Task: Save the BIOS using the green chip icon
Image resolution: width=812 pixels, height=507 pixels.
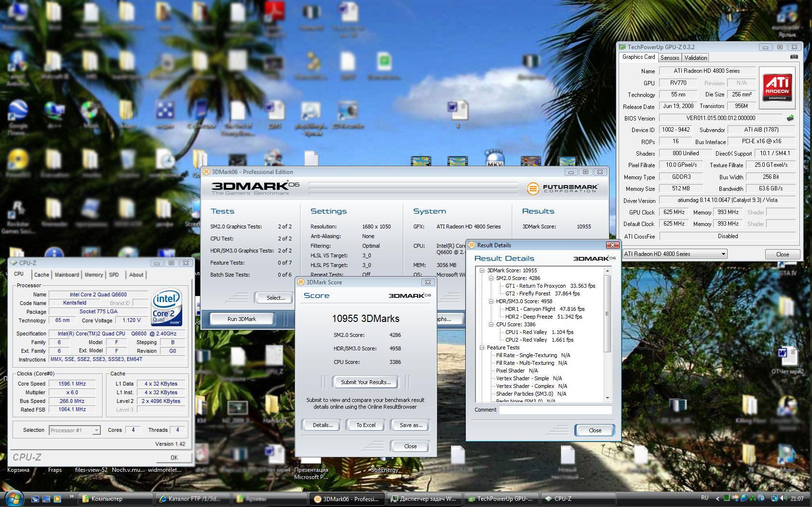Action: point(790,118)
